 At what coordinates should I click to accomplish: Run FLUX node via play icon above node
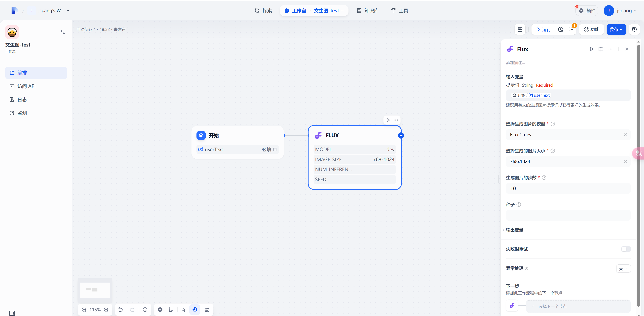(388, 120)
